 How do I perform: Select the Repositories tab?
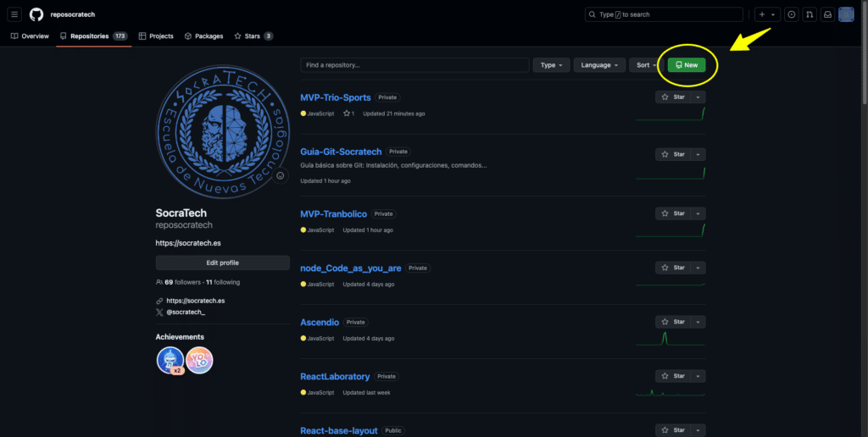[93, 36]
